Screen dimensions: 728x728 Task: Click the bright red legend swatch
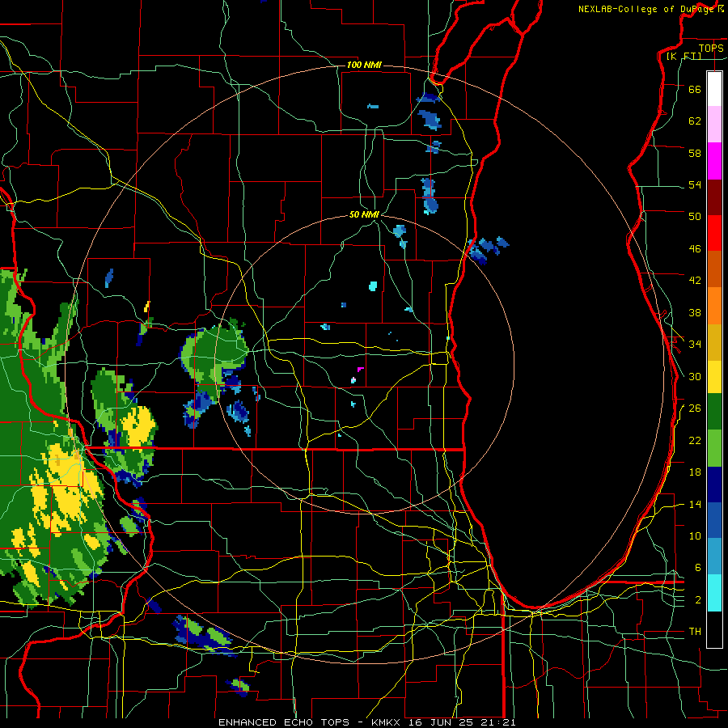[x=714, y=233]
